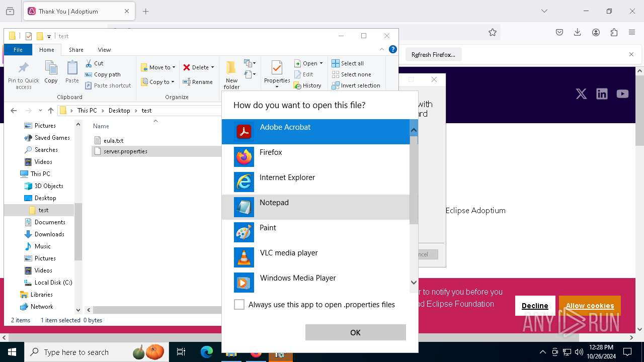Open Copy to dropdown
Screen dimensions: 644x362
(157, 82)
